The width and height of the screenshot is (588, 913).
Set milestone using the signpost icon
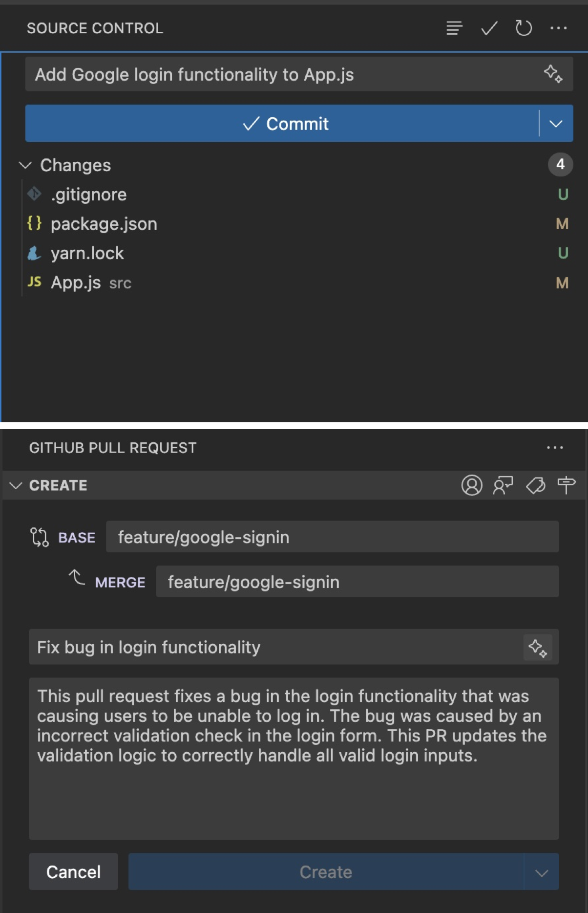567,485
